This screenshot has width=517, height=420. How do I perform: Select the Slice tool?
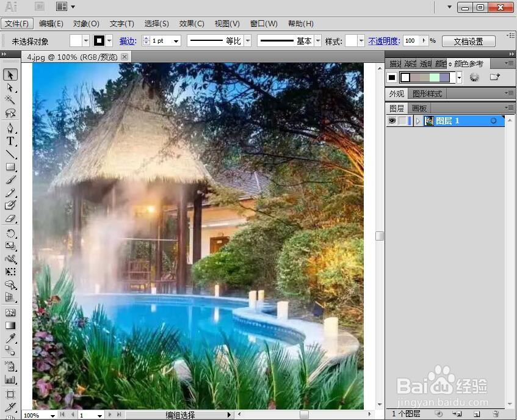(10, 407)
